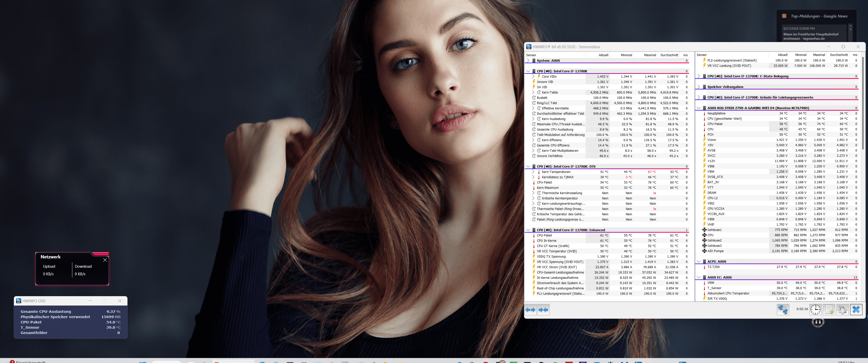Click the left pane Sensor column header
The height and width of the screenshot is (363, 868).
555,55
